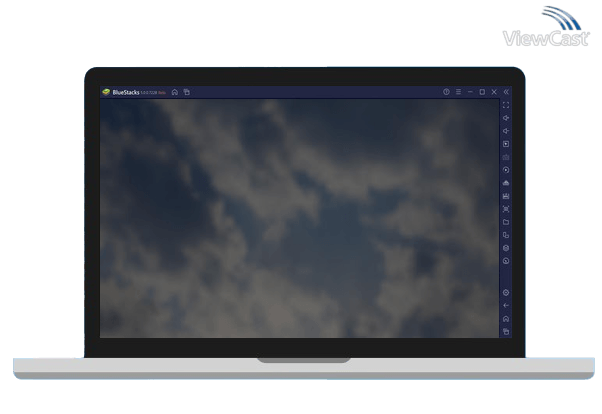Click the square play icon in sidebar

pyautogui.click(x=506, y=144)
